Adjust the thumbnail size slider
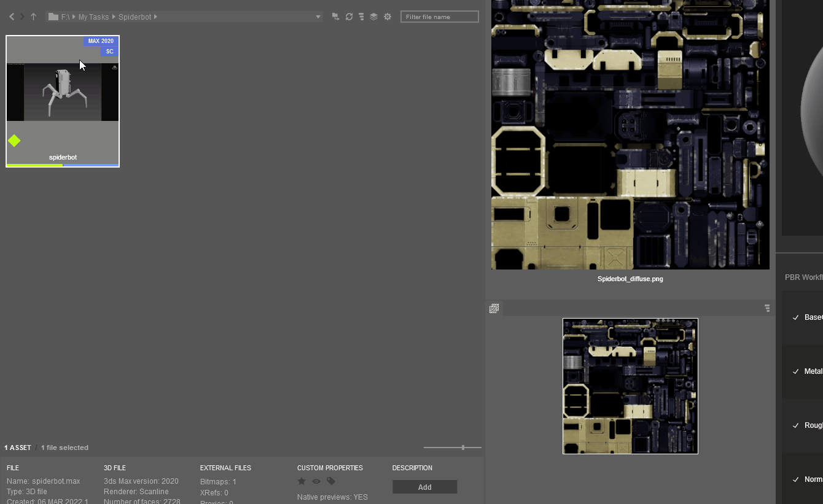The image size is (823, 504). pos(463,448)
